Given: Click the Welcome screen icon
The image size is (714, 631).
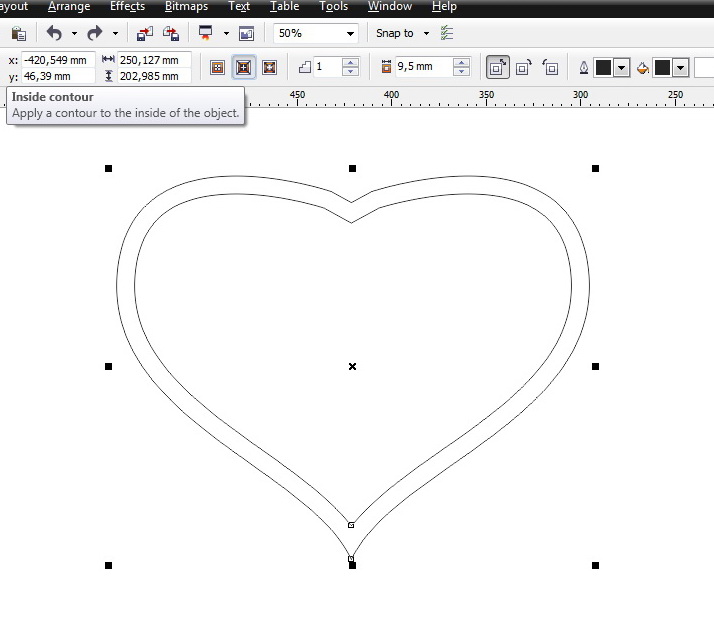Looking at the screenshot, I should pos(246,34).
